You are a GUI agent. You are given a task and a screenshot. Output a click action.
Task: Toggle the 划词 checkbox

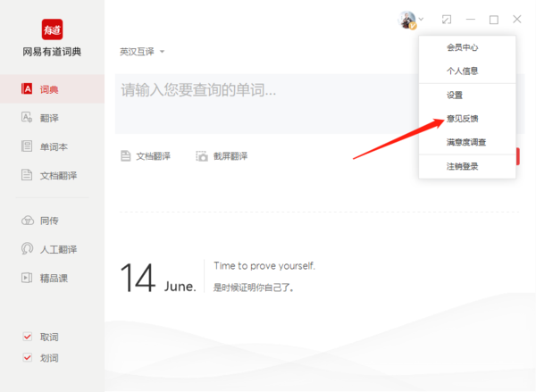click(28, 357)
